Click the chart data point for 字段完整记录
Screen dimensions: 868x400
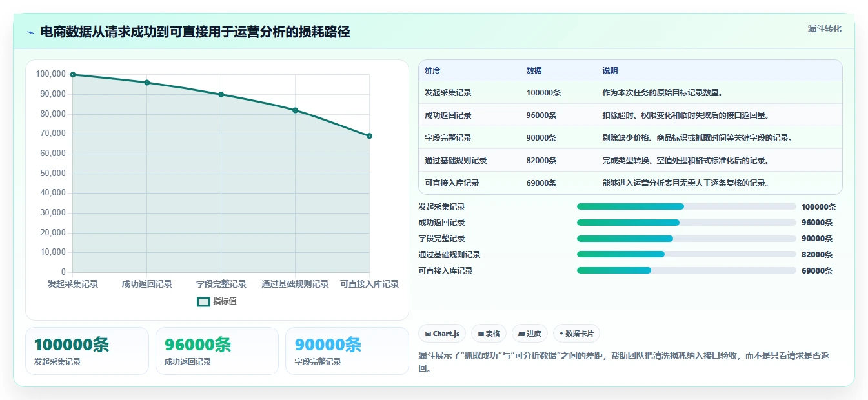[221, 94]
